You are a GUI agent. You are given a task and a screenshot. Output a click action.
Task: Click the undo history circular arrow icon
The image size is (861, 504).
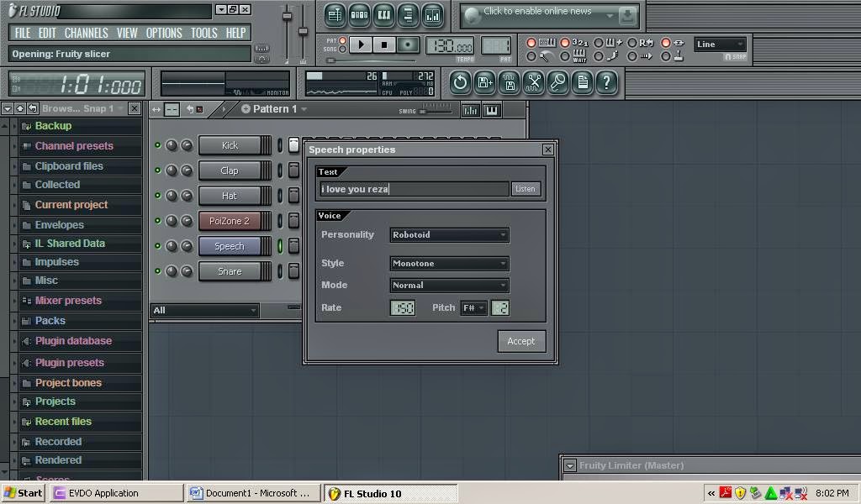[460, 83]
